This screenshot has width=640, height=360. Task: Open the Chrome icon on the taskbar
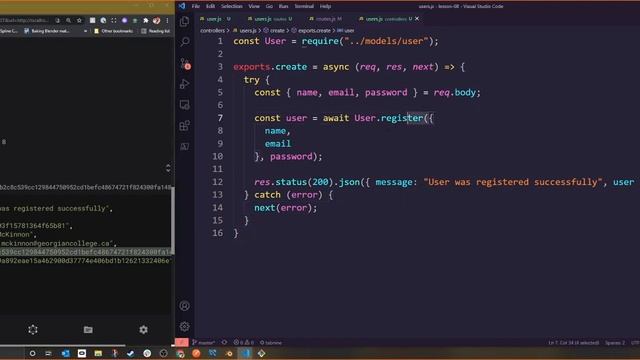tap(180, 353)
